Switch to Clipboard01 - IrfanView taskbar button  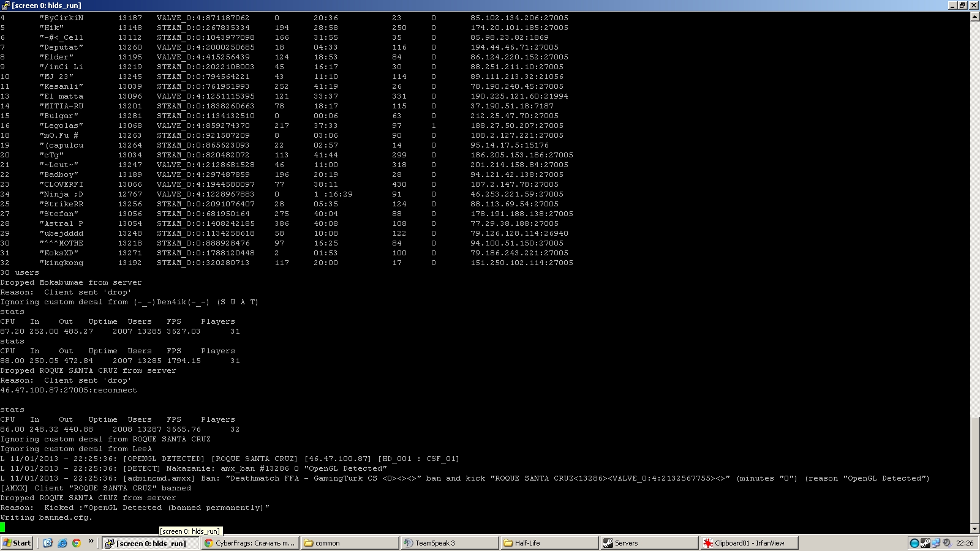[750, 543]
